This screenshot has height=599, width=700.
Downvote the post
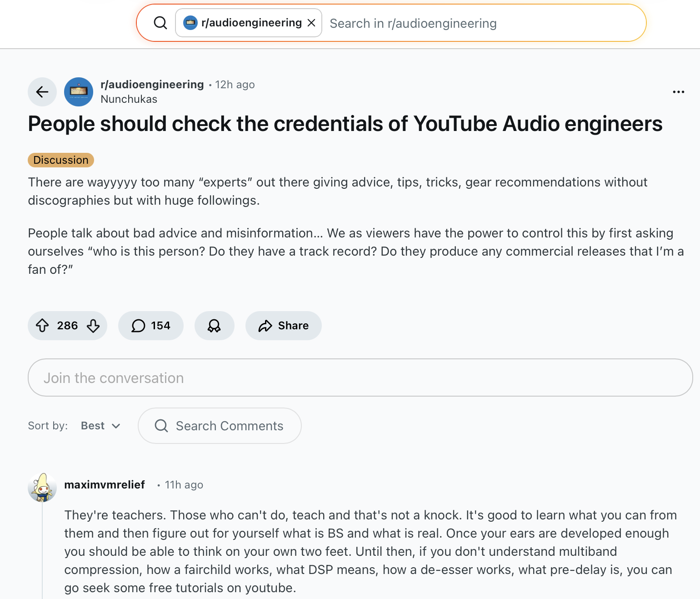pos(93,326)
